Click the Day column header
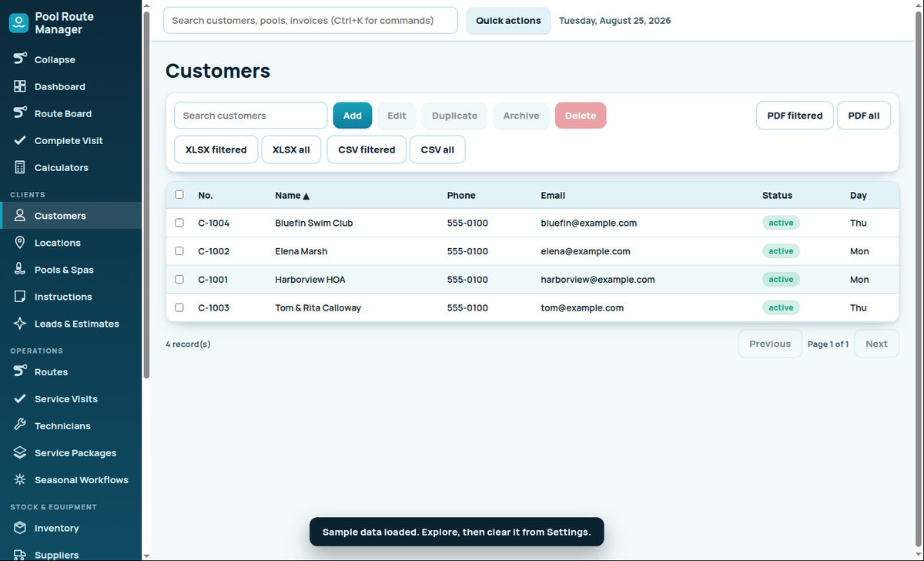 [x=859, y=196]
